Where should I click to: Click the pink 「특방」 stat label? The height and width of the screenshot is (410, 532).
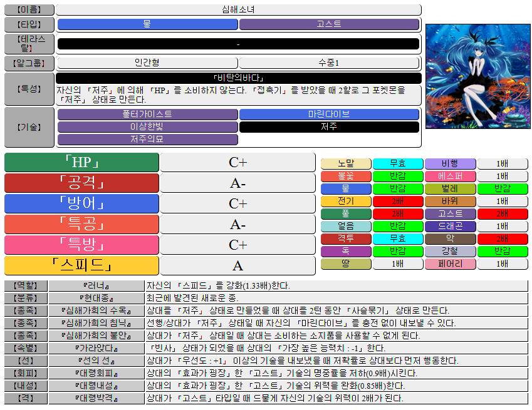[x=81, y=245]
